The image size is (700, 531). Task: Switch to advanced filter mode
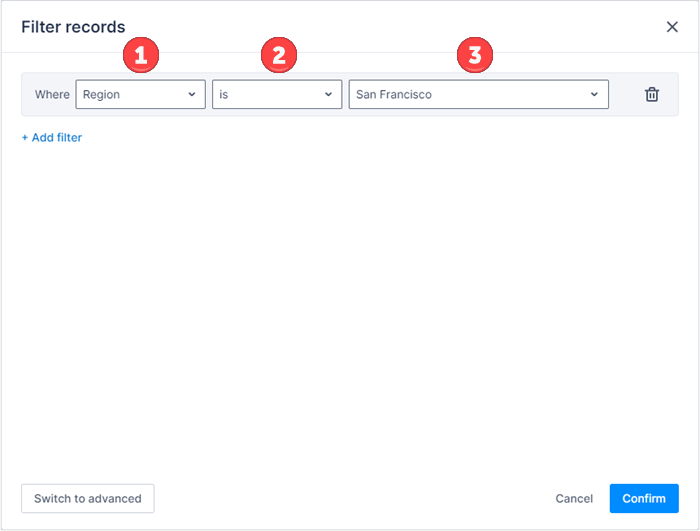(x=88, y=498)
